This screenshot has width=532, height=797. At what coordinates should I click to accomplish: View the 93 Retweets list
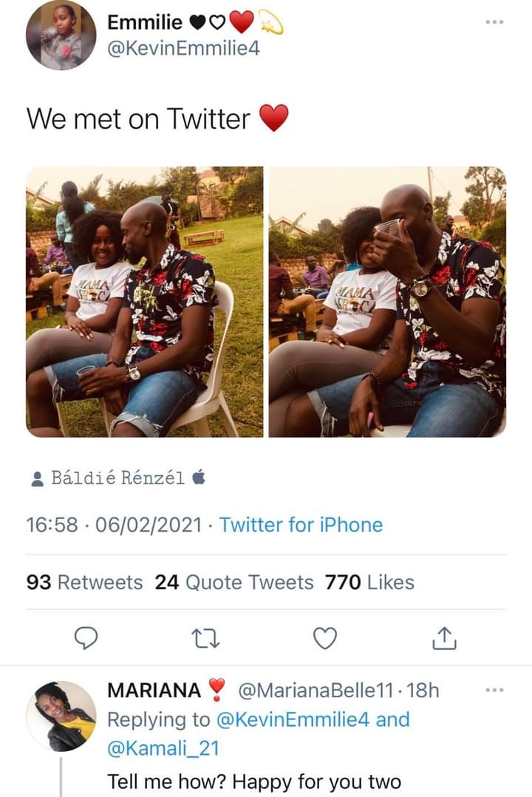(84, 583)
